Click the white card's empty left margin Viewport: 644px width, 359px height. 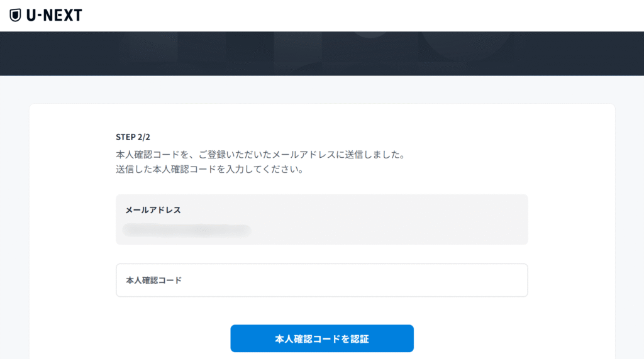click(72, 230)
